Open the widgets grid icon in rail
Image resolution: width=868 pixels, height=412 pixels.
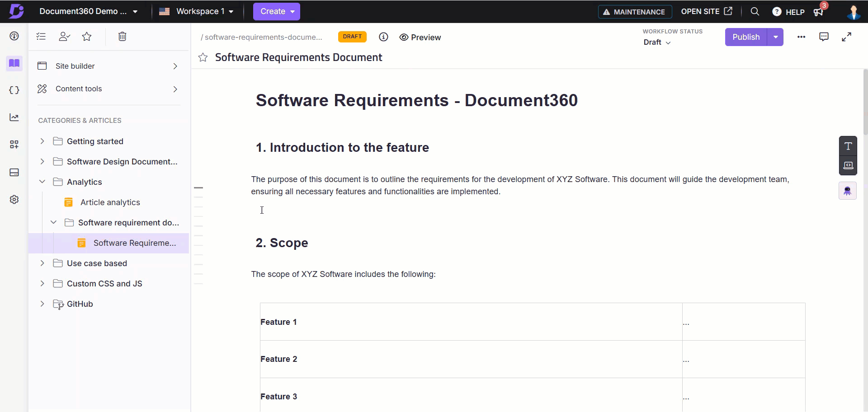(14, 145)
